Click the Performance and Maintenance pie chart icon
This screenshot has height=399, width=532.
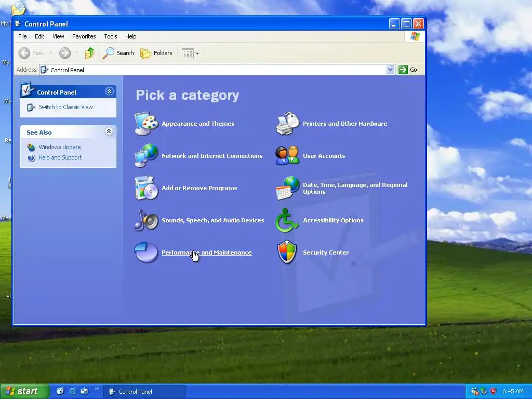pos(146,252)
